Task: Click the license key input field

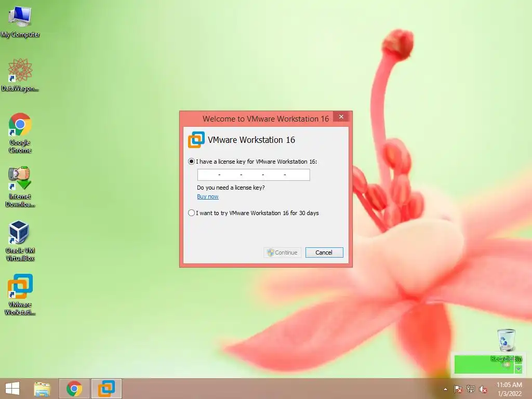Action: pyautogui.click(x=254, y=175)
